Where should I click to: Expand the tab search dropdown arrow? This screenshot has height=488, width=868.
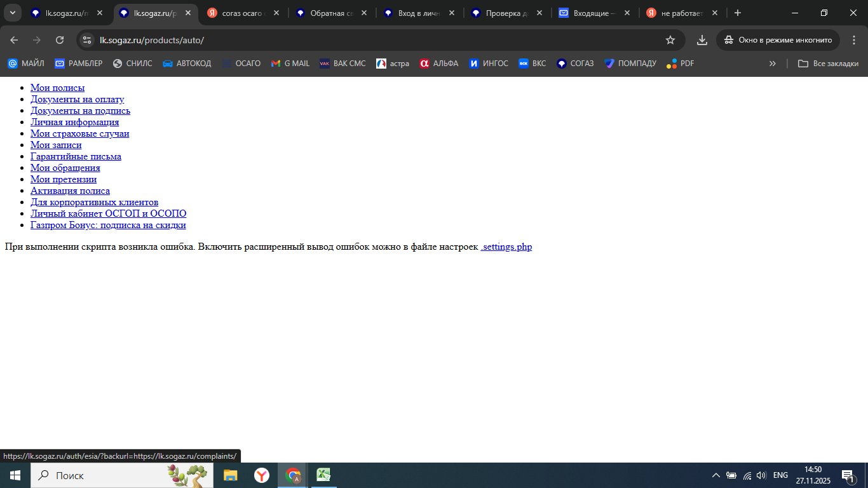pos(12,13)
